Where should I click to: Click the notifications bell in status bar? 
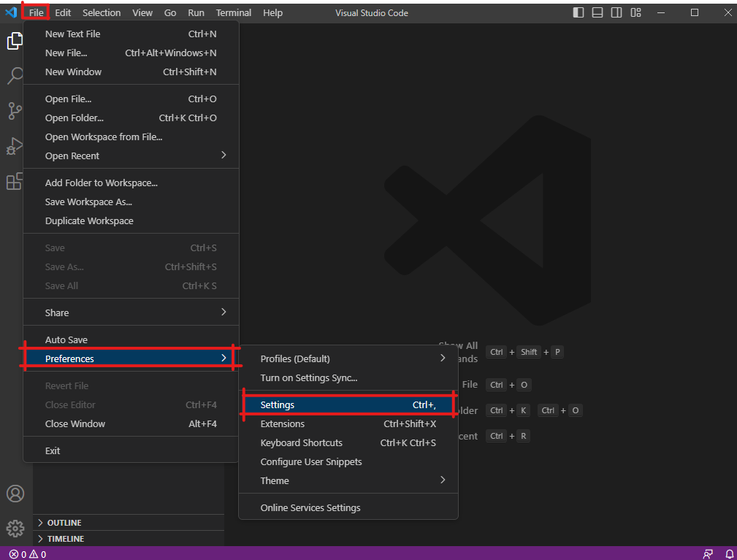tap(728, 554)
